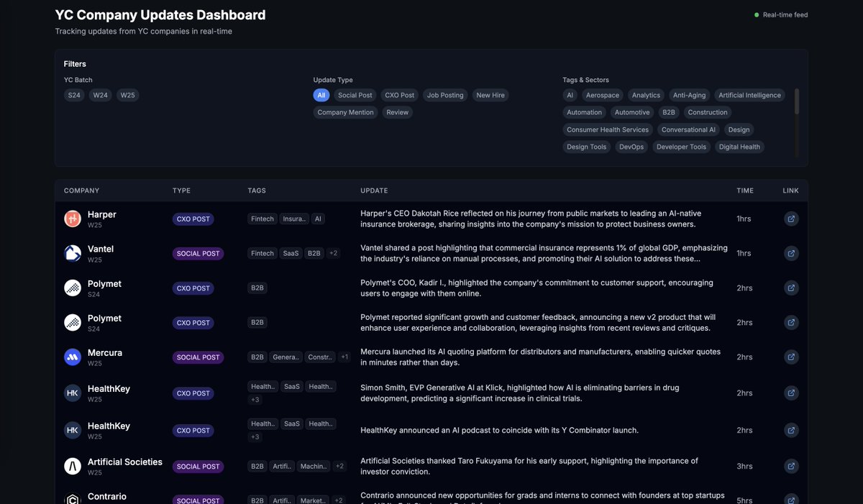Click Harper's CXO POST type badge

pos(193,219)
